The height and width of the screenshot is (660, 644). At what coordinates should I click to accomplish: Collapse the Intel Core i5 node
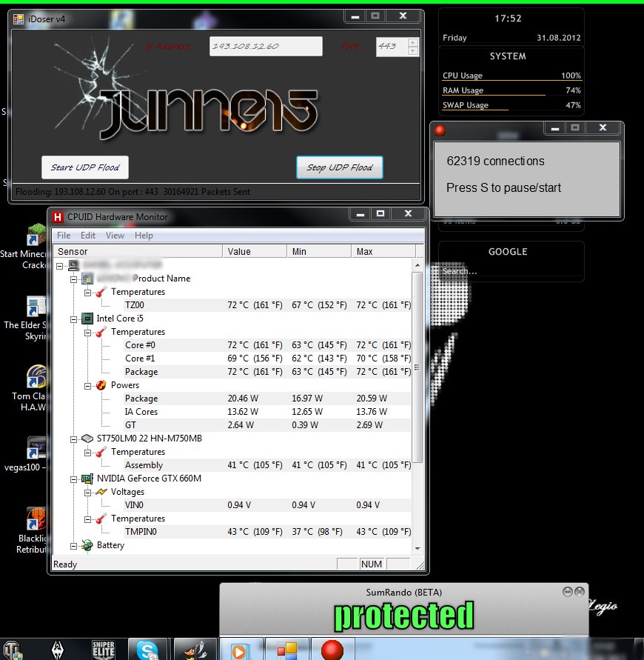click(73, 319)
